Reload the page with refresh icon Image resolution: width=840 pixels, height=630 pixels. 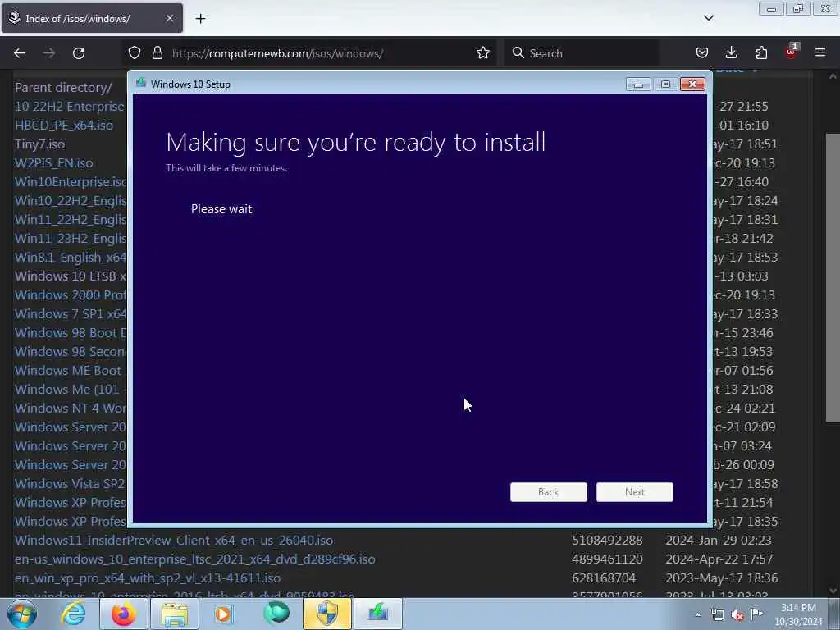tap(79, 53)
